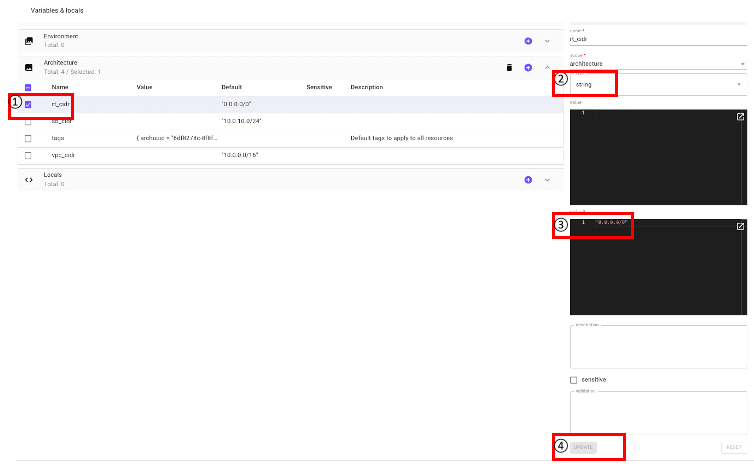Collapse the Architecture section chevron
The image size is (754, 467).
point(547,68)
